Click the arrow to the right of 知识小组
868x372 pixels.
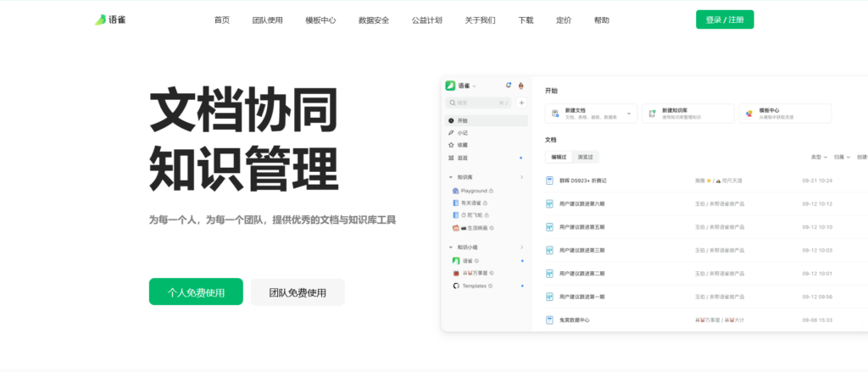coord(521,247)
